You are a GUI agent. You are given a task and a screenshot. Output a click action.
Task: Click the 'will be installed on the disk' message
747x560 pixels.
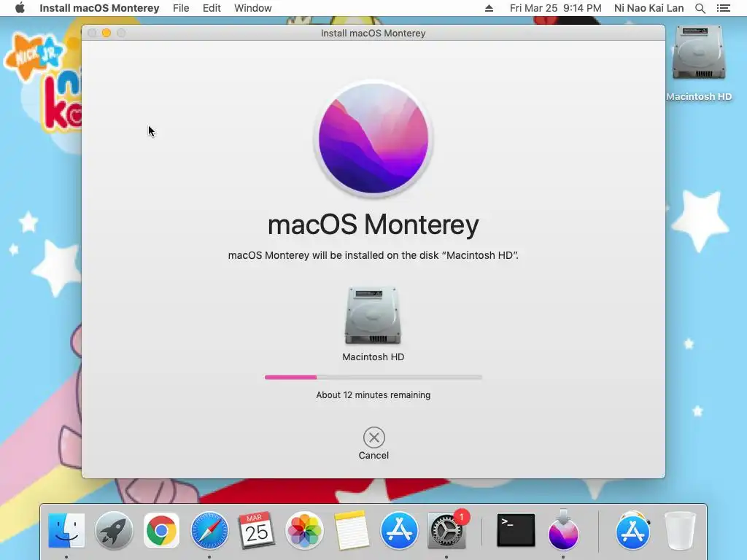pyautogui.click(x=373, y=255)
